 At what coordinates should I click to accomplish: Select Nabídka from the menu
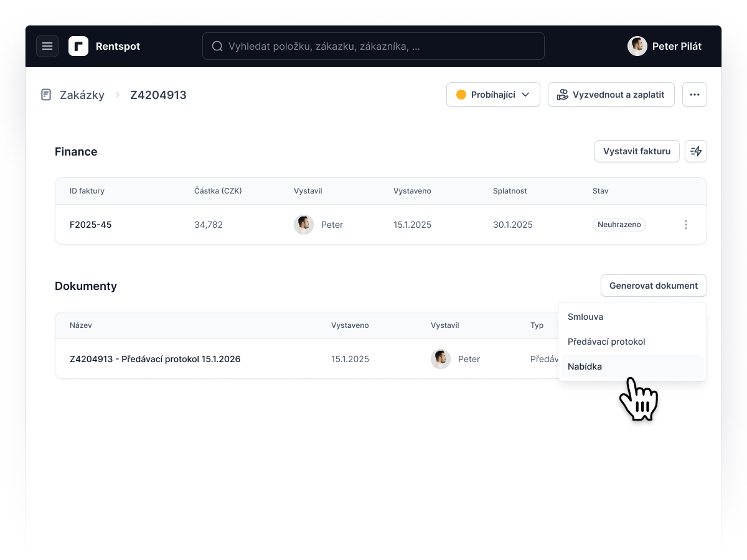(x=632, y=366)
